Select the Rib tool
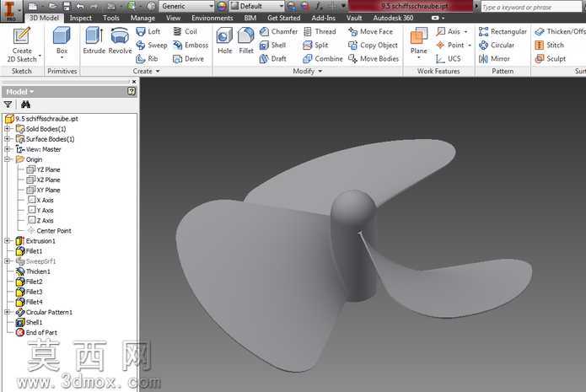The width and height of the screenshot is (586, 392). click(x=147, y=59)
